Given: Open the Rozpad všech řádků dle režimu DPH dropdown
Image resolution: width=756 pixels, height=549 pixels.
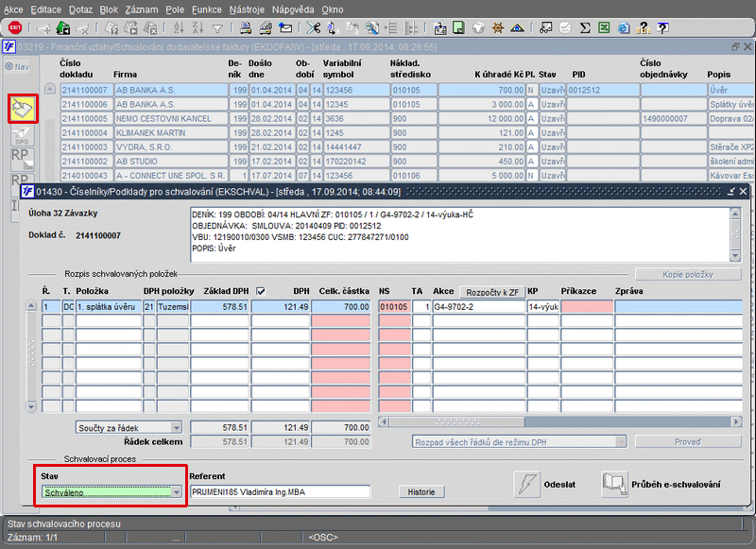Looking at the screenshot, I should click(x=519, y=442).
